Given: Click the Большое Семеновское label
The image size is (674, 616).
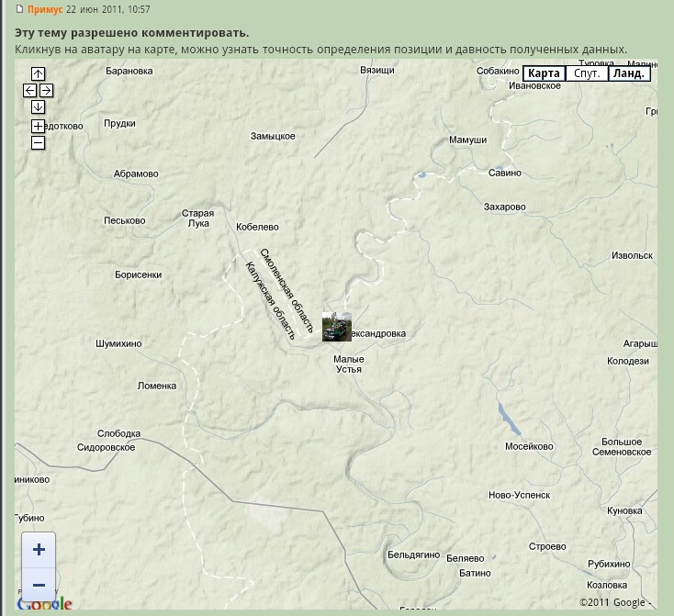Looking at the screenshot, I should point(622,447).
